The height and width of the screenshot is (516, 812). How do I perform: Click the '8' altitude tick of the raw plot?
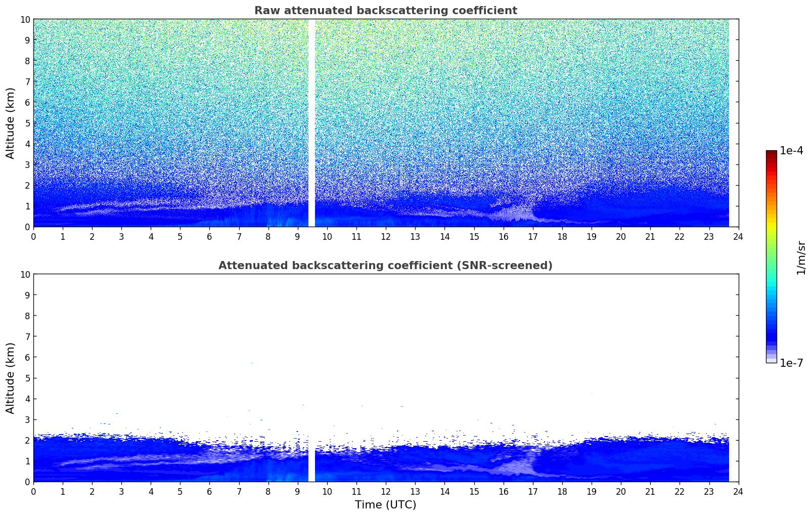coord(28,61)
